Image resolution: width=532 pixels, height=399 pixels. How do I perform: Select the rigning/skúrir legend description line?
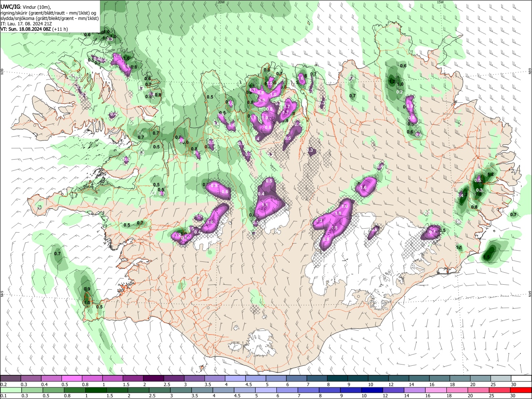[48, 12]
